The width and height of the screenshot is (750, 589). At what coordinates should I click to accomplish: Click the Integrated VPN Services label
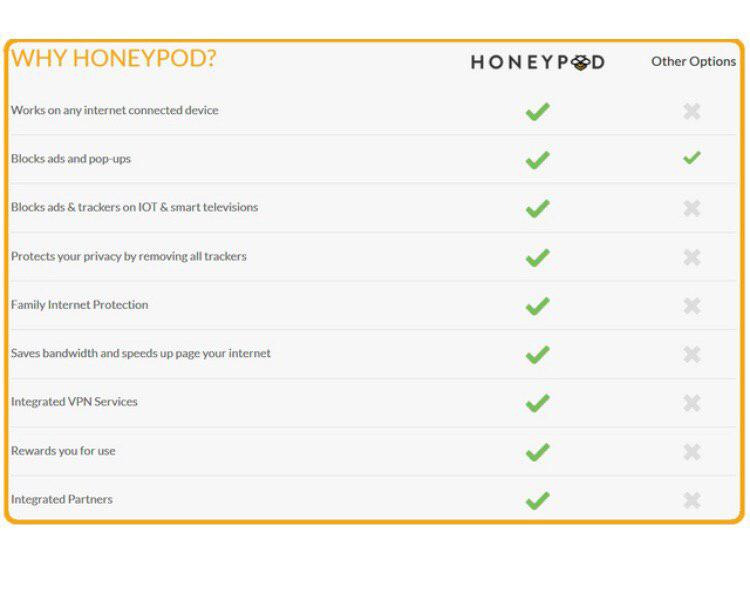click(74, 401)
